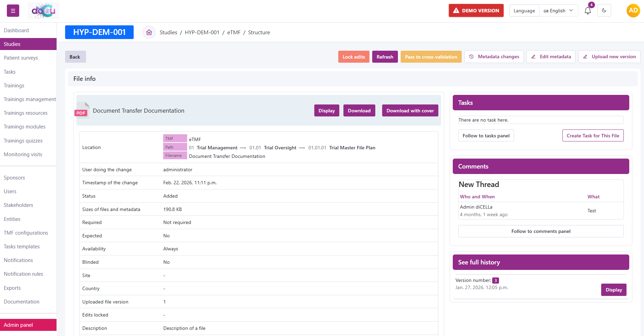
Task: Open Trainings management in sidebar
Action: coord(28,99)
